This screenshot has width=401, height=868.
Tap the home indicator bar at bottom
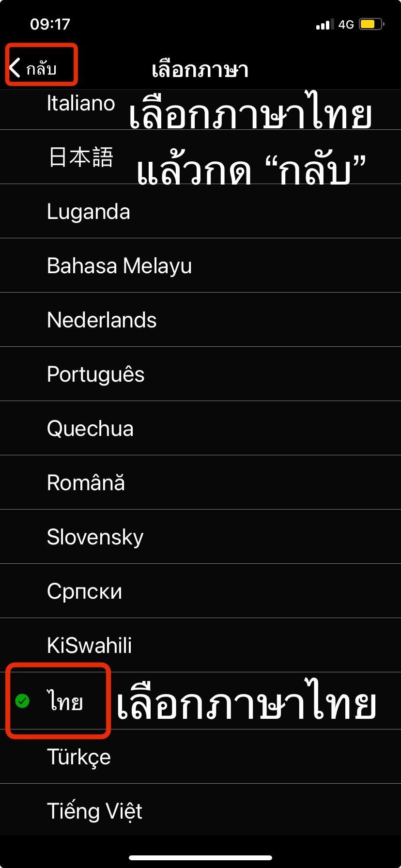point(200,857)
